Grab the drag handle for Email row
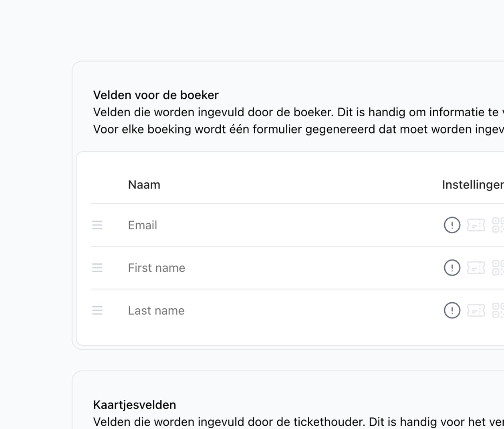504x429 pixels. (x=97, y=225)
